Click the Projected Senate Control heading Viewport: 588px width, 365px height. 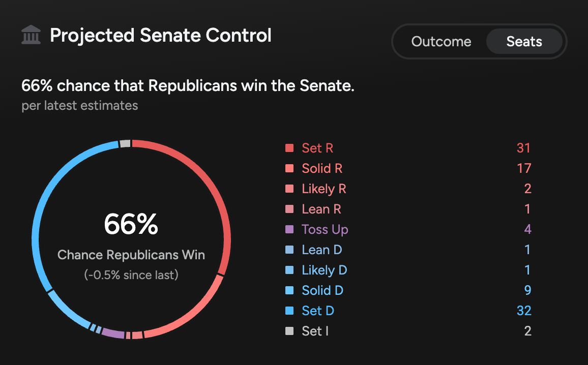pos(161,36)
